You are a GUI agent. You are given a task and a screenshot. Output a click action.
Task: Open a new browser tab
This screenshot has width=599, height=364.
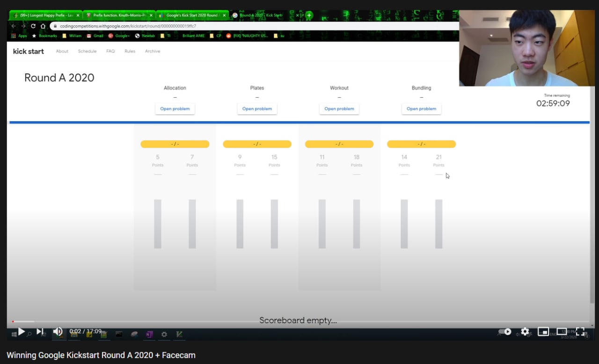pos(309,15)
